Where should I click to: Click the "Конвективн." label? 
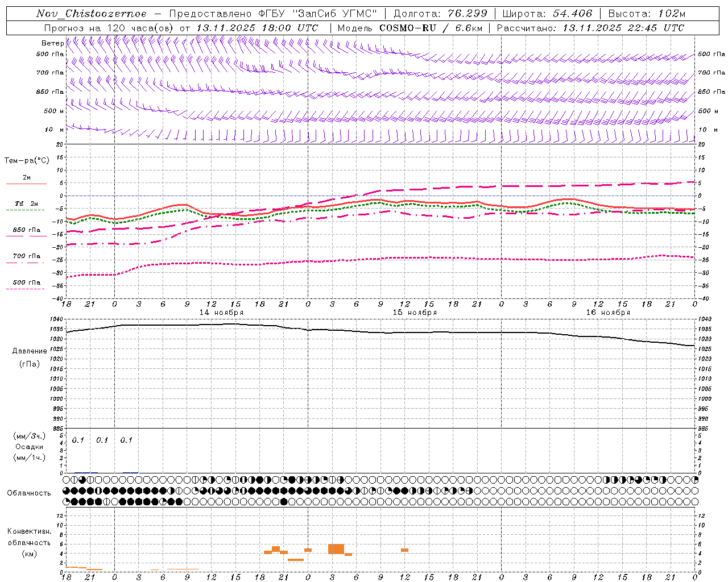[x=30, y=531]
